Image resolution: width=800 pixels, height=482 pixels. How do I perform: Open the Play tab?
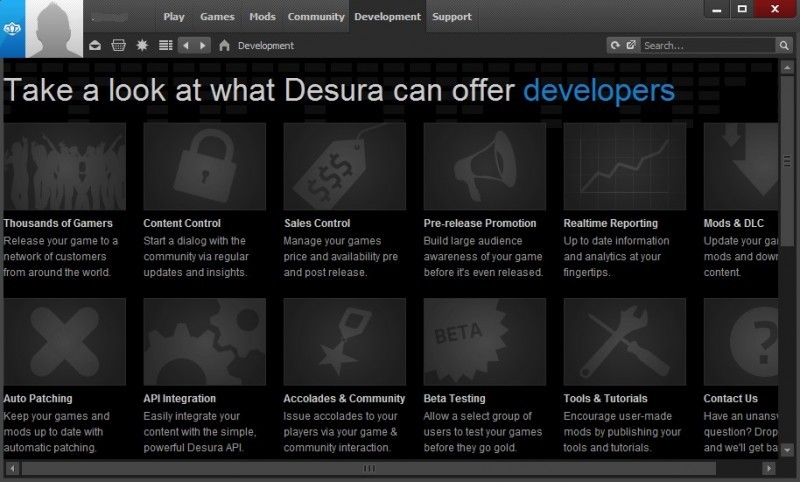[x=174, y=16]
